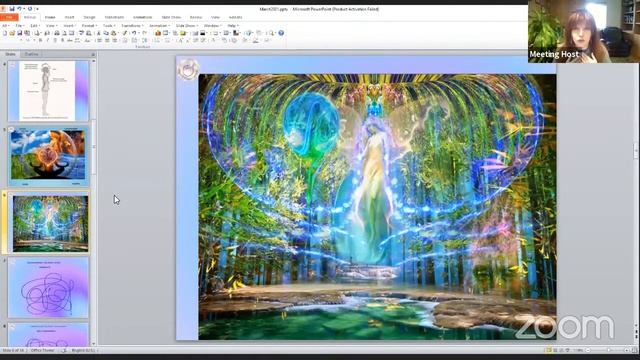Click the blue Help question mark icon
Image resolution: width=640 pixels, height=360 pixels.
pyautogui.click(x=281, y=33)
